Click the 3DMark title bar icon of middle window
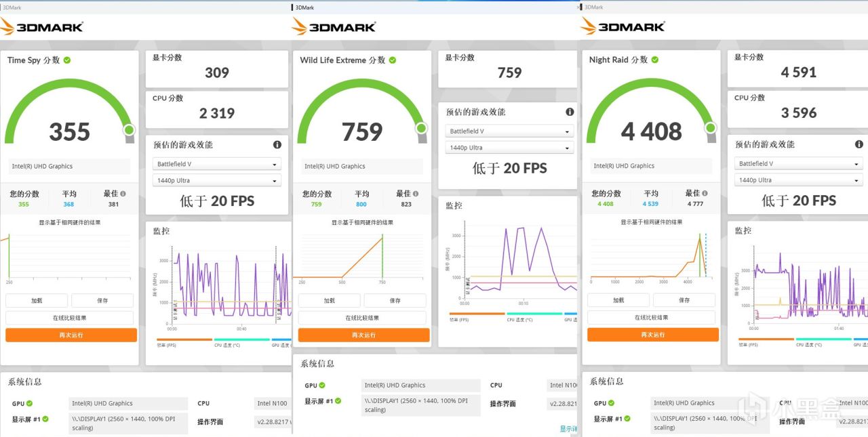The width and height of the screenshot is (868, 437). tap(294, 7)
